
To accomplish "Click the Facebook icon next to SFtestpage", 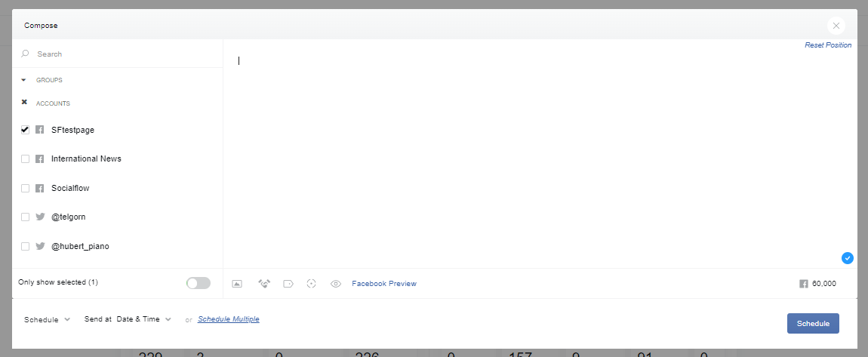I will (x=39, y=130).
